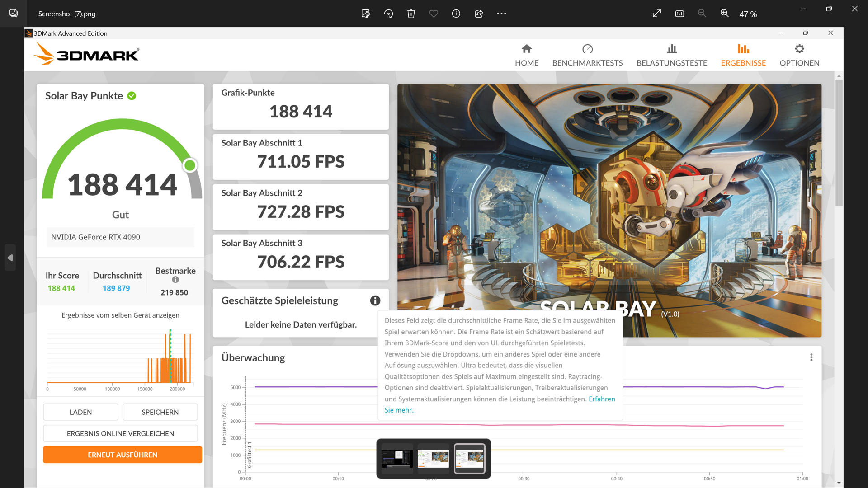Viewport: 868px width, 488px height.
Task: Open the three-dot more options menu
Action: [x=501, y=14]
